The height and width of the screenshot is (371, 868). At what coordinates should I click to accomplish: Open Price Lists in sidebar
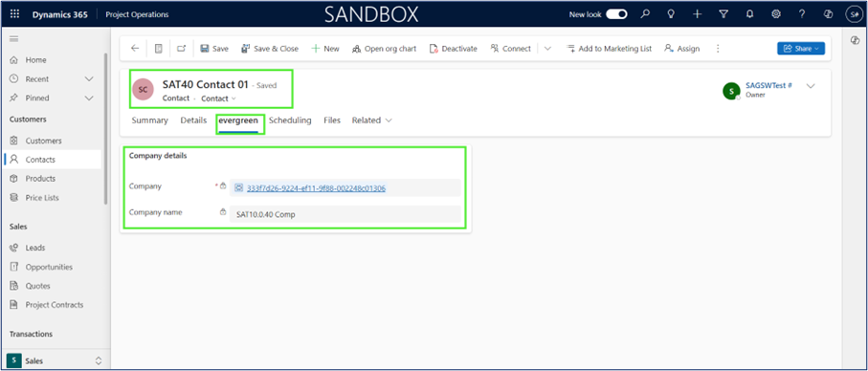[42, 197]
